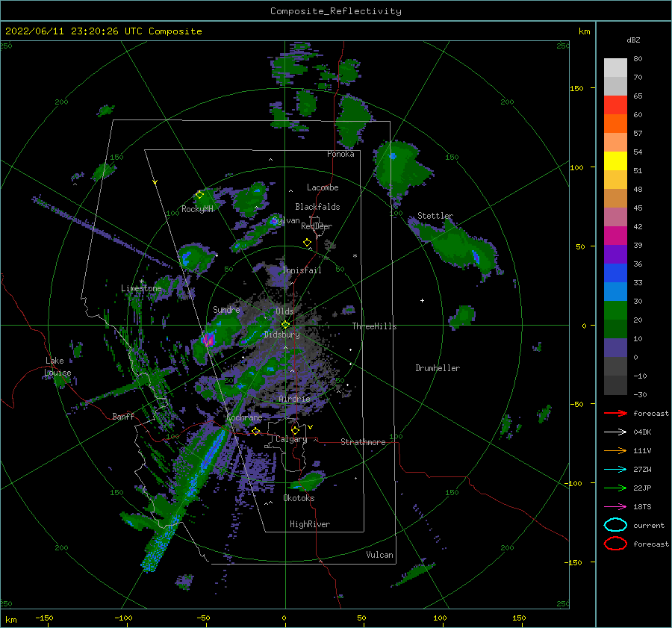672x628 pixels.
Task: Select the red 65–60 dBZ swatch
Action: (615, 105)
